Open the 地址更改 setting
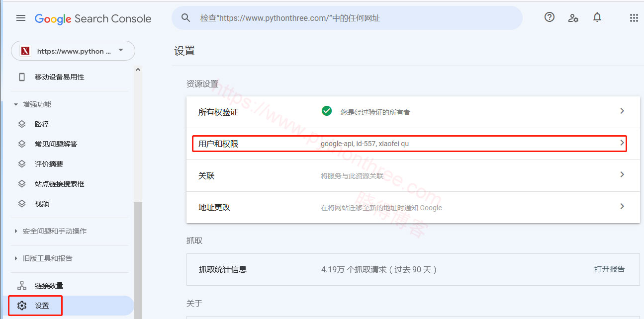644x319 pixels. (x=413, y=207)
